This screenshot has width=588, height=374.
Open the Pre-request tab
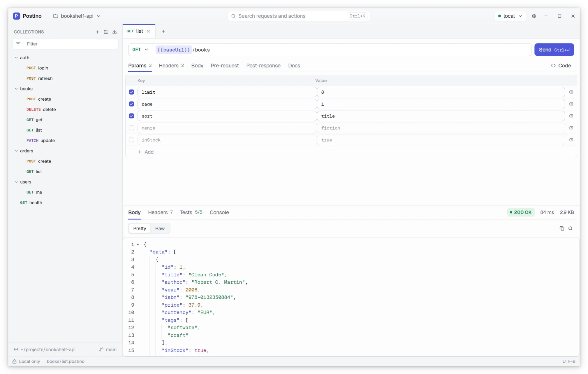tap(225, 66)
